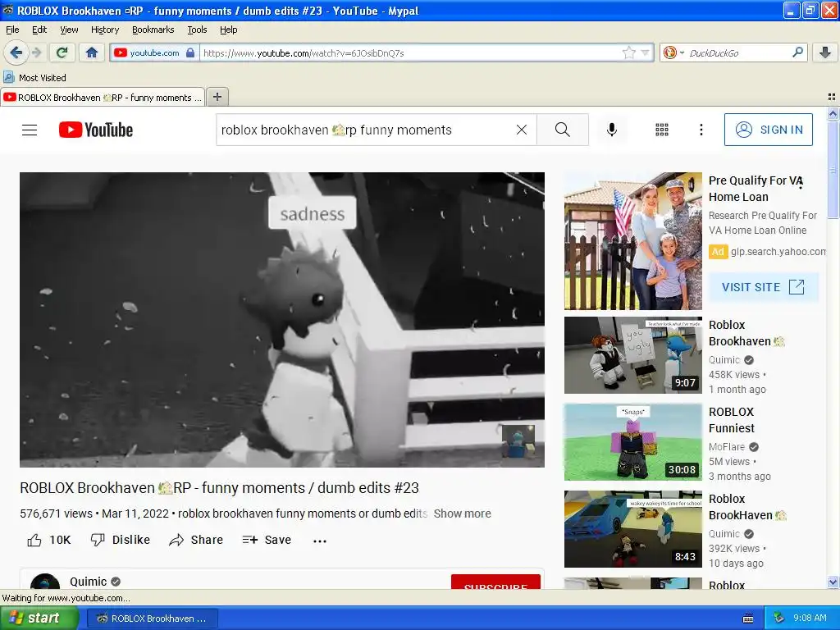
Task: Click the glp.search.yahoo.com ad link
Action: coord(778,251)
